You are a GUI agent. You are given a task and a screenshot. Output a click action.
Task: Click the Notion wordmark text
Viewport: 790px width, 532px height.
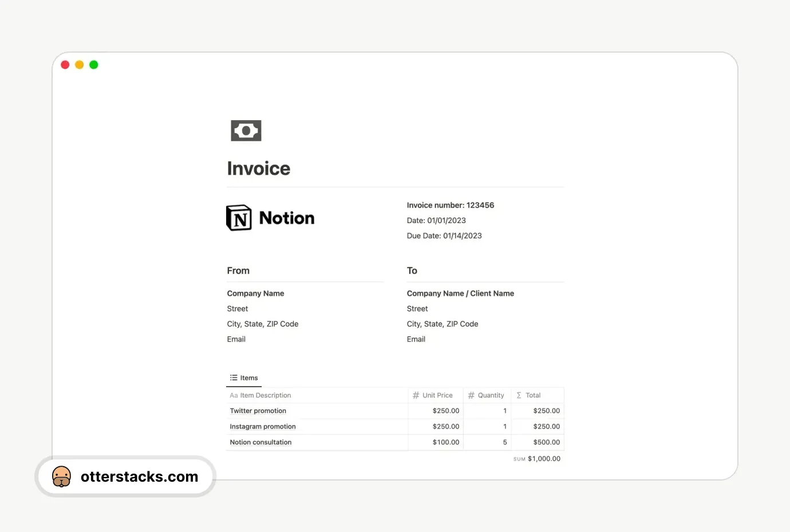[x=287, y=218]
